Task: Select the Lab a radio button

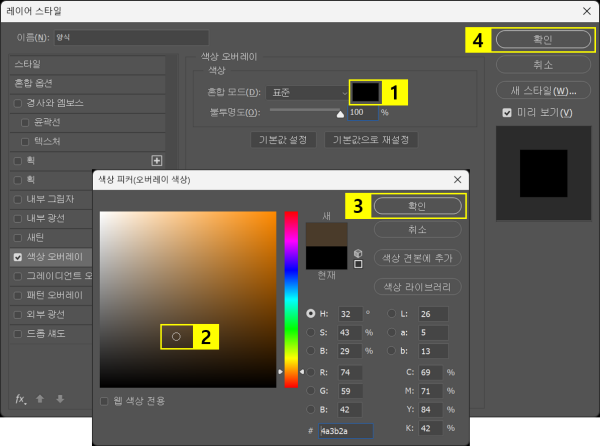Action: 391,332
